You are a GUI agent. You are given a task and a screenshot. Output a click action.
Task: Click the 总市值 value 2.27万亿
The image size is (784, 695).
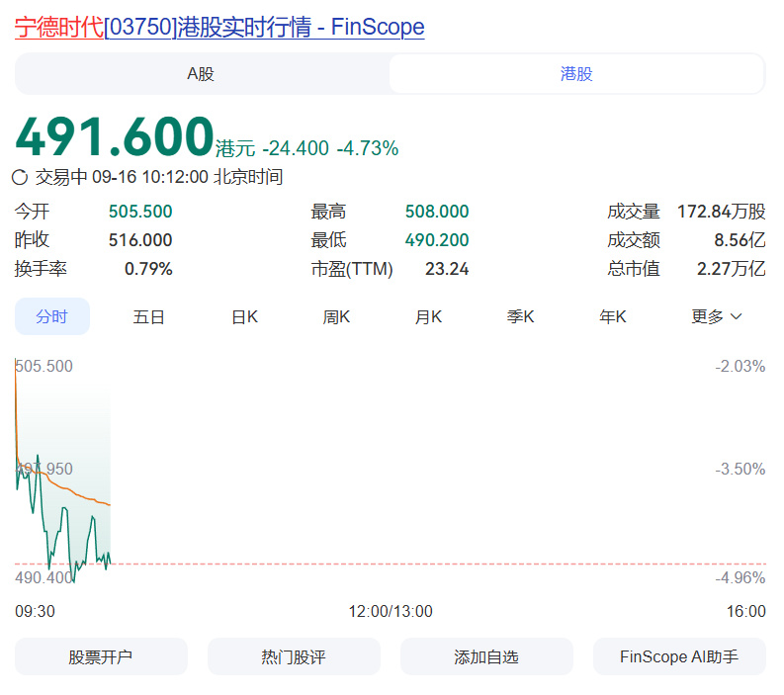(731, 269)
